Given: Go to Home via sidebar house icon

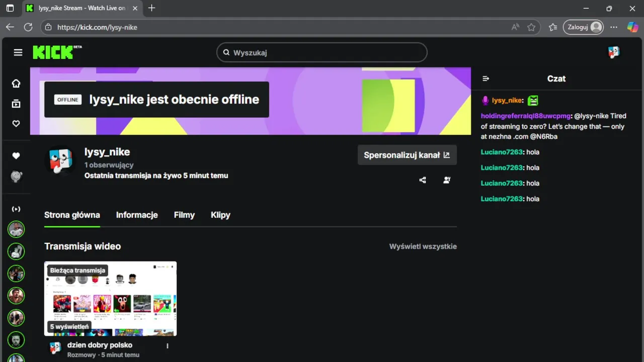Looking at the screenshot, I should pos(16,83).
